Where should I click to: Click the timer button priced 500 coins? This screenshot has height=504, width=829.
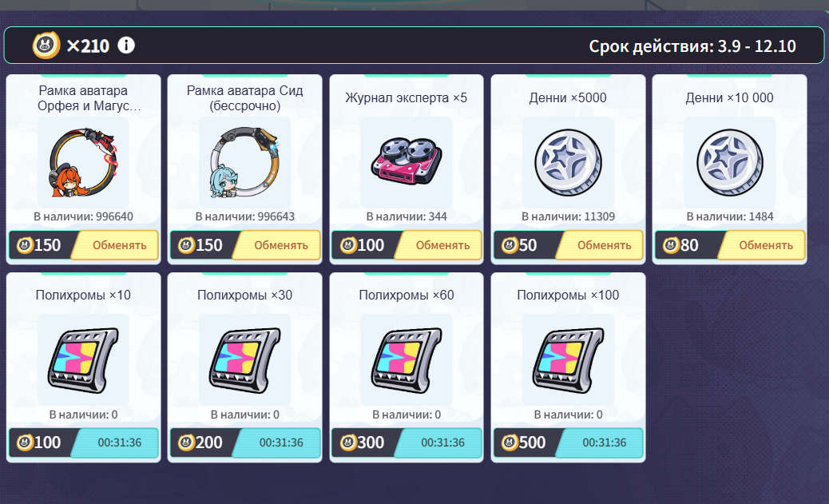pos(600,442)
